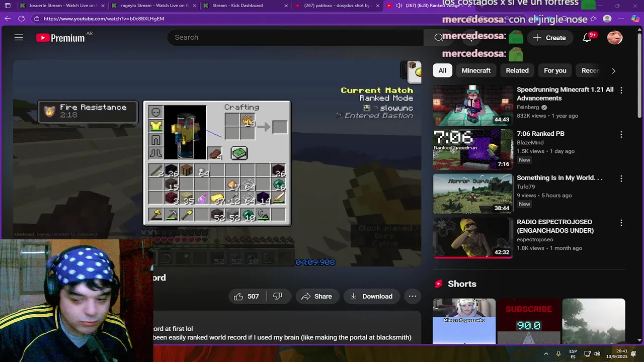The height and width of the screenshot is (362, 644).
Task: Open Speedrunning Minecraft 1.21 All Advancements title
Action: tap(565, 94)
